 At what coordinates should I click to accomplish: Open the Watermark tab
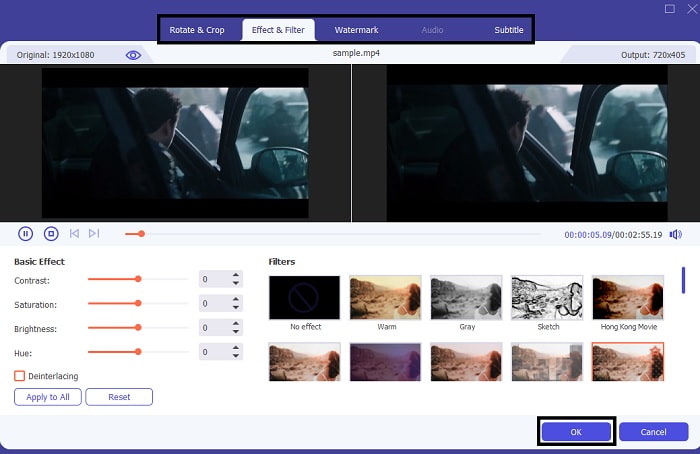tap(356, 30)
